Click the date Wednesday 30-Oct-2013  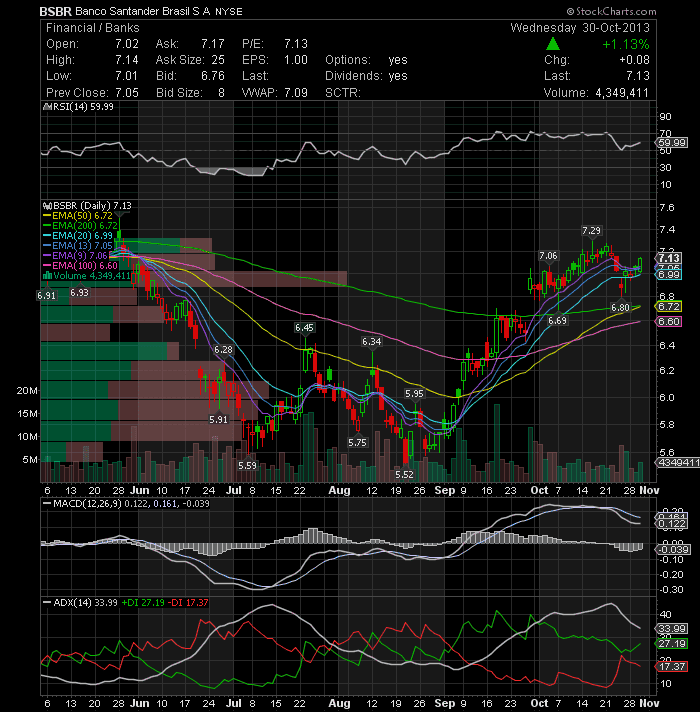coord(580,28)
